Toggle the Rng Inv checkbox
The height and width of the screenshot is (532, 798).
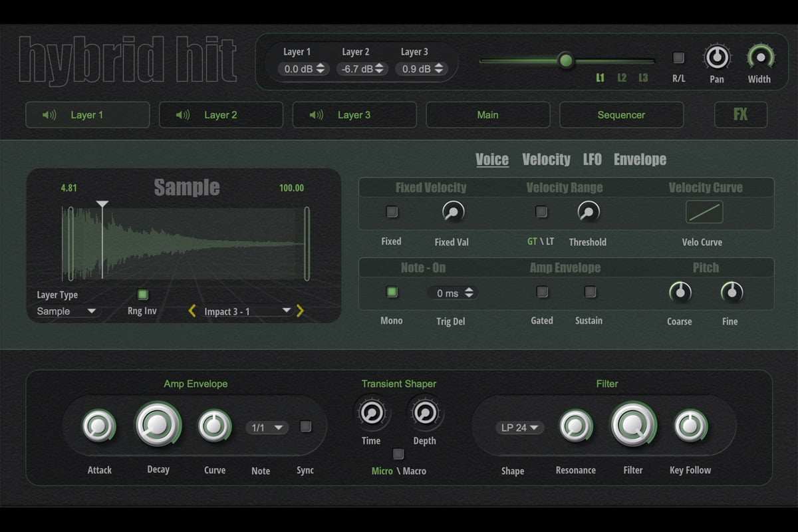142,295
